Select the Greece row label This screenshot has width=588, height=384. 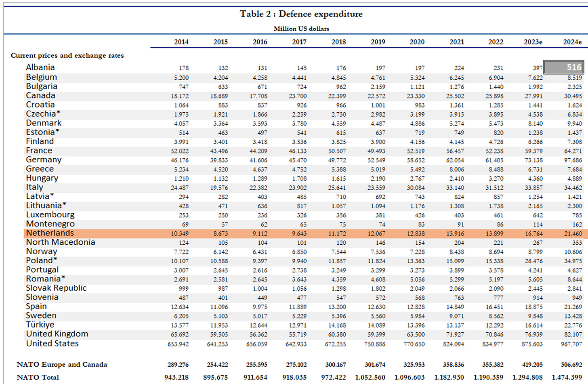coord(40,169)
